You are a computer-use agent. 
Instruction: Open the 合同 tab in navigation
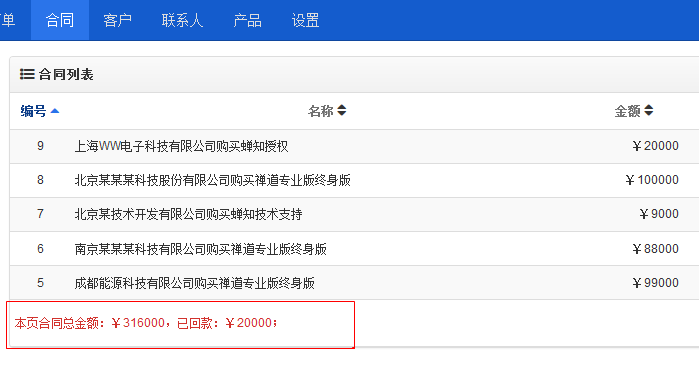60,20
